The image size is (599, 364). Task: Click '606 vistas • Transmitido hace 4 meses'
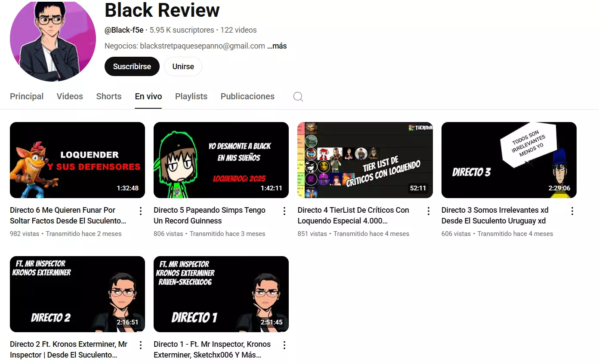[x=497, y=234]
